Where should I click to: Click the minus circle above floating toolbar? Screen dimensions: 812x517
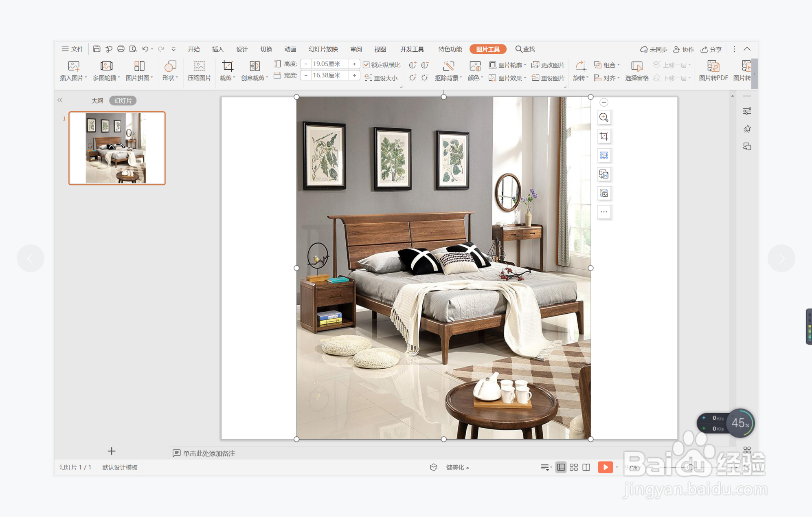[x=604, y=102]
